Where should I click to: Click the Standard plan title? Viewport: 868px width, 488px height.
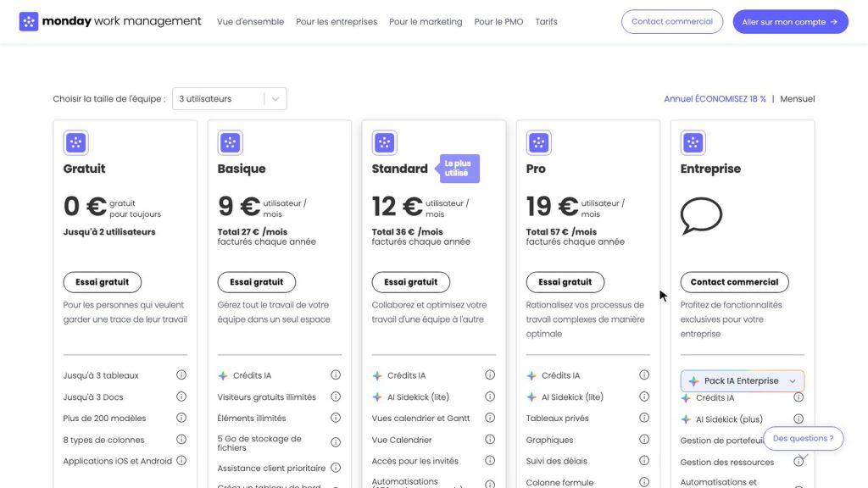[400, 169]
